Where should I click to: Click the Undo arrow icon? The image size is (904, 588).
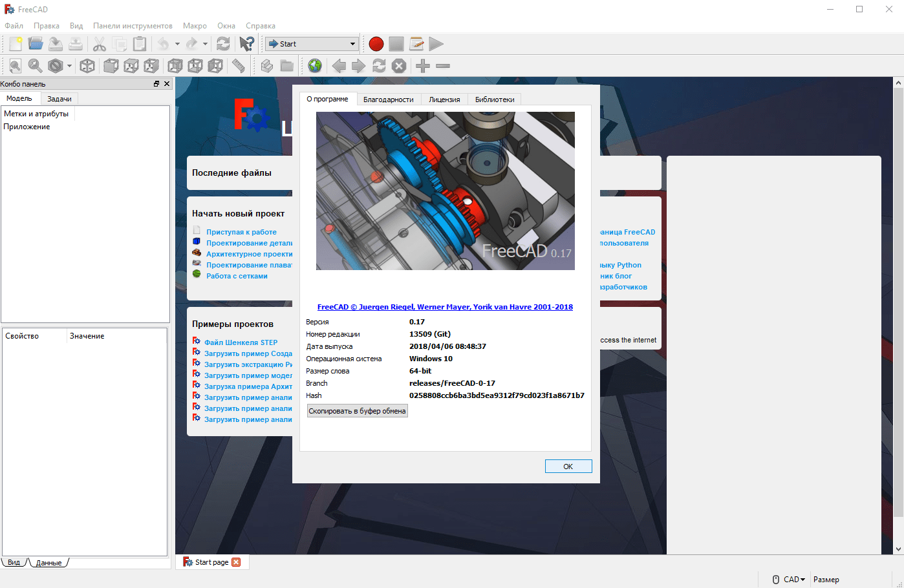pos(163,44)
